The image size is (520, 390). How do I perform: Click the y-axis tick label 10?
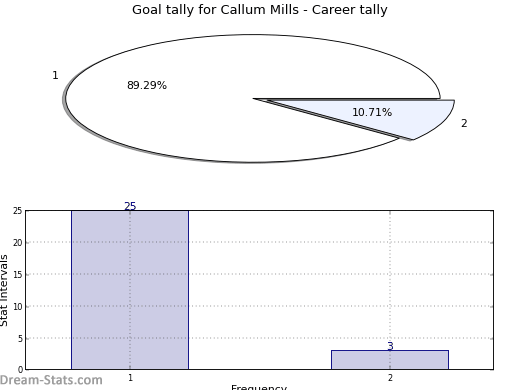(x=18, y=307)
